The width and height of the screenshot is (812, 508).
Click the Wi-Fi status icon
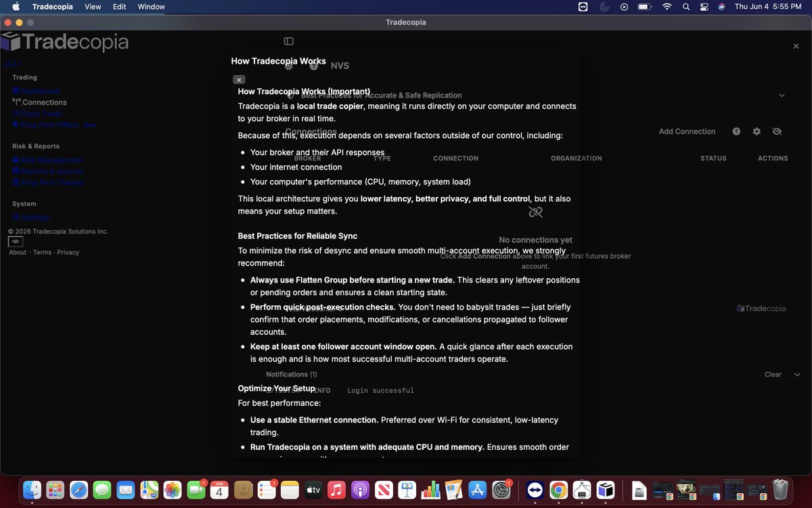click(x=667, y=7)
